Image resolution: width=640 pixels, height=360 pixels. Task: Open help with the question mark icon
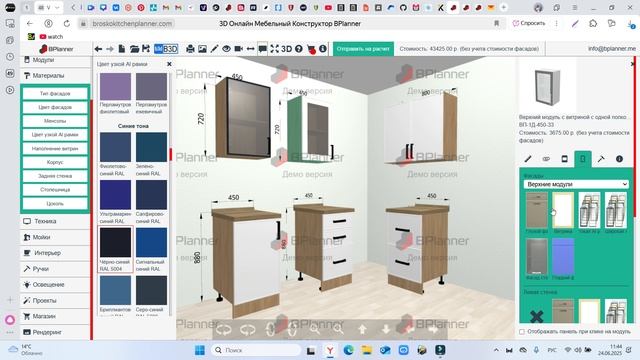click(299, 49)
